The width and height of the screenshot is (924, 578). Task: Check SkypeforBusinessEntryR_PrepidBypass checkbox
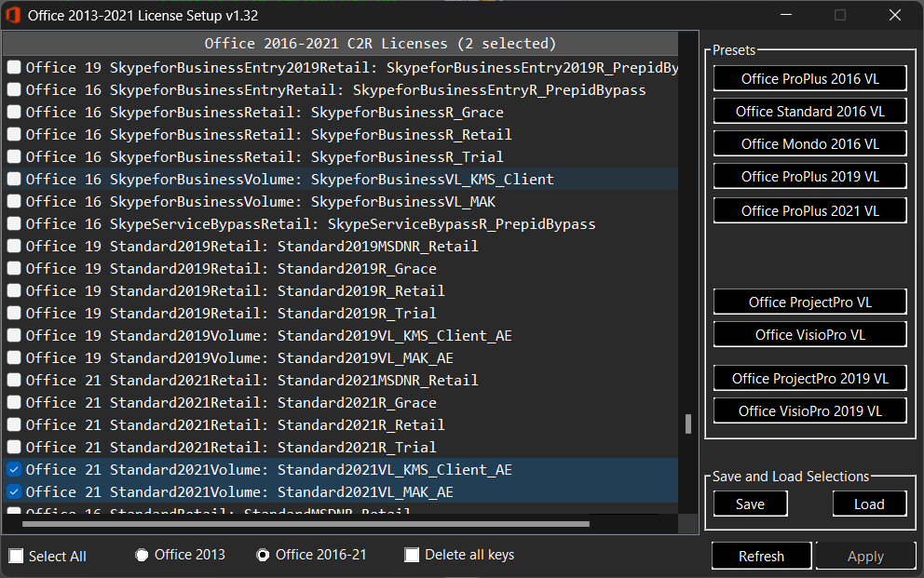pos(14,89)
